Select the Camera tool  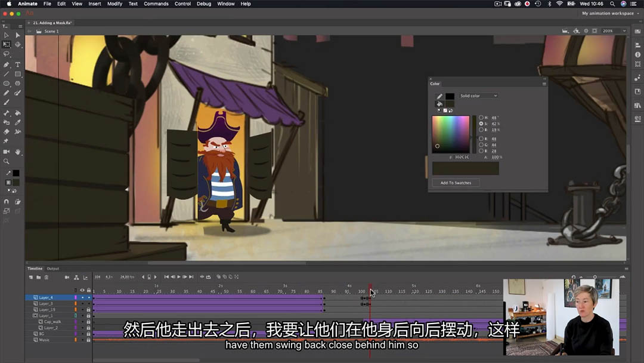[6, 152]
